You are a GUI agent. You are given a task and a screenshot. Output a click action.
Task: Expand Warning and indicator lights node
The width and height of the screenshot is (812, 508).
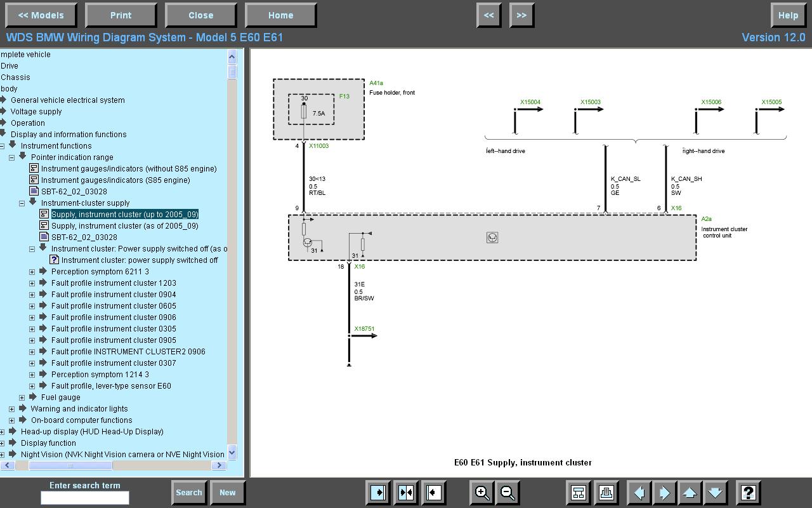pyautogui.click(x=11, y=409)
